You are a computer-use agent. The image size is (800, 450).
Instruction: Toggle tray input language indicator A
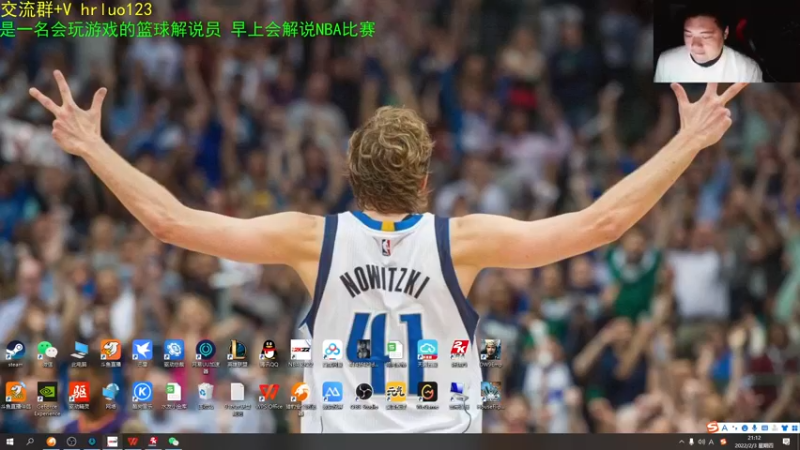pos(711,442)
